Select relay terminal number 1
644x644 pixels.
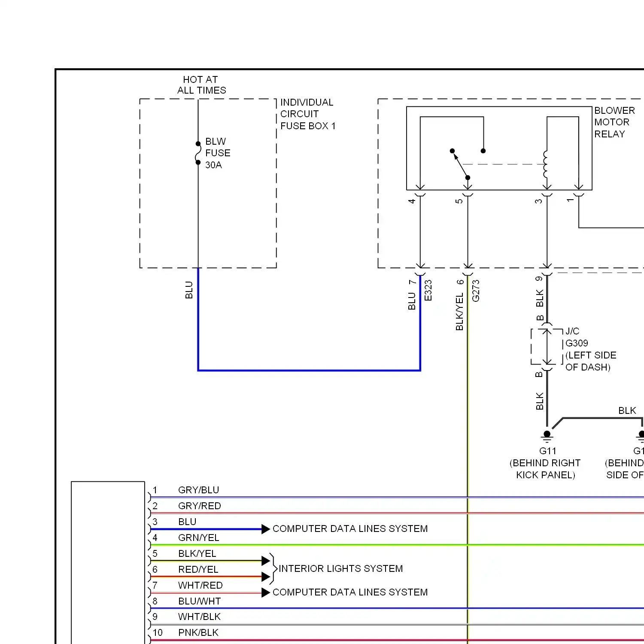570,200
